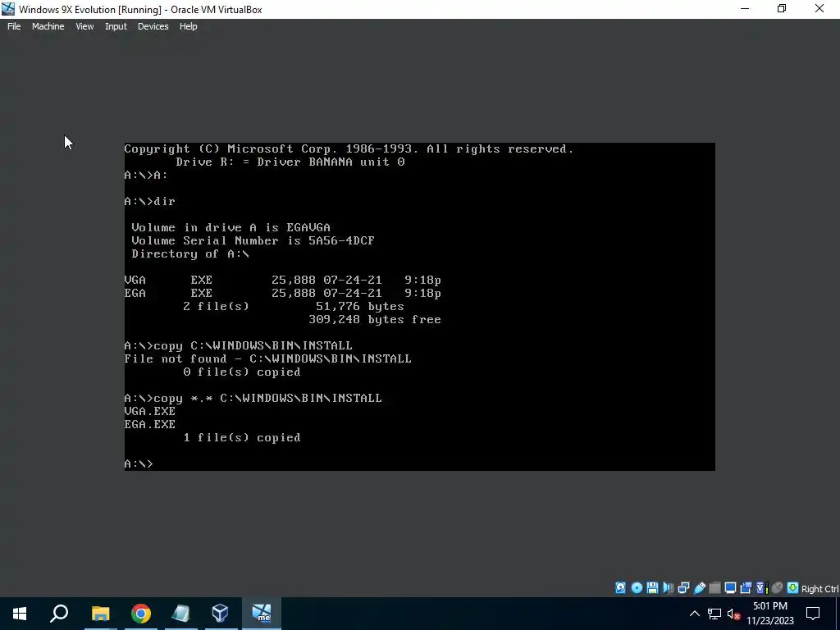Viewport: 840px width, 630px height.
Task: Click the Microsoft Corp copyright line
Action: point(349,149)
